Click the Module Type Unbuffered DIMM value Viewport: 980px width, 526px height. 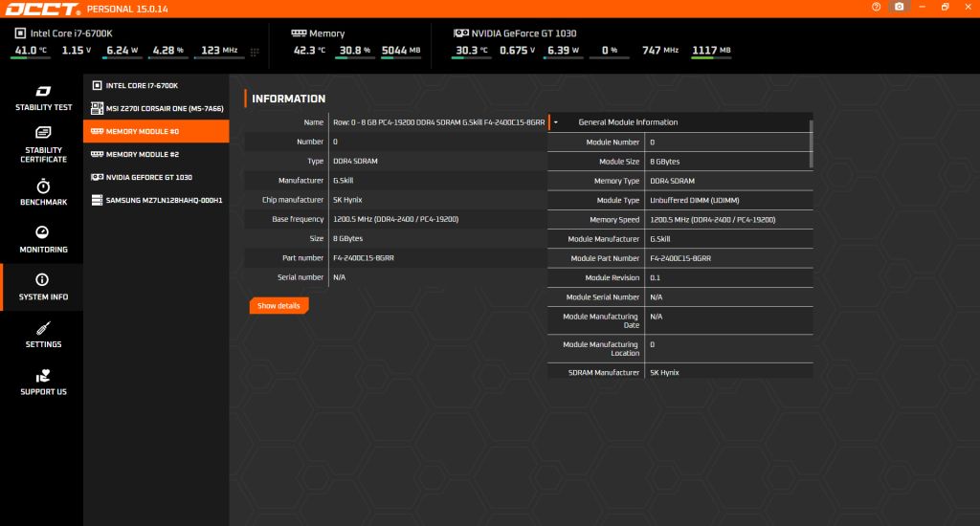coord(695,201)
